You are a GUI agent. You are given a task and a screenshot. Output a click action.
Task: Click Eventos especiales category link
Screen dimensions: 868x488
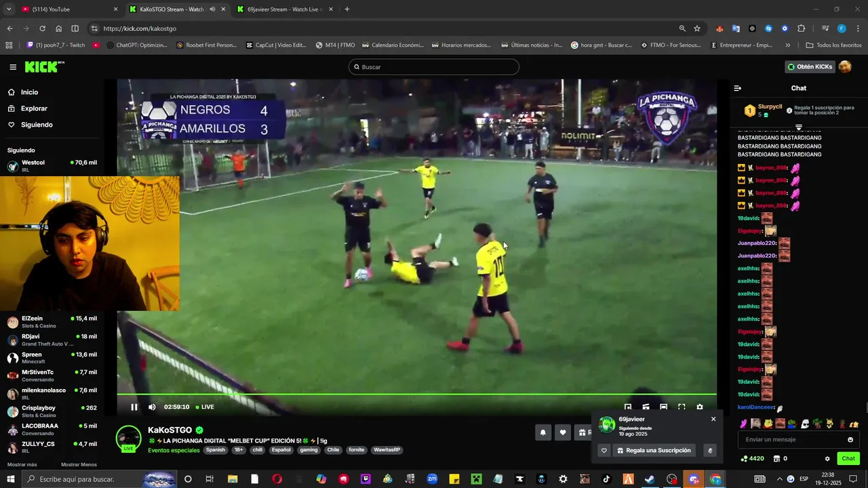pos(174,450)
